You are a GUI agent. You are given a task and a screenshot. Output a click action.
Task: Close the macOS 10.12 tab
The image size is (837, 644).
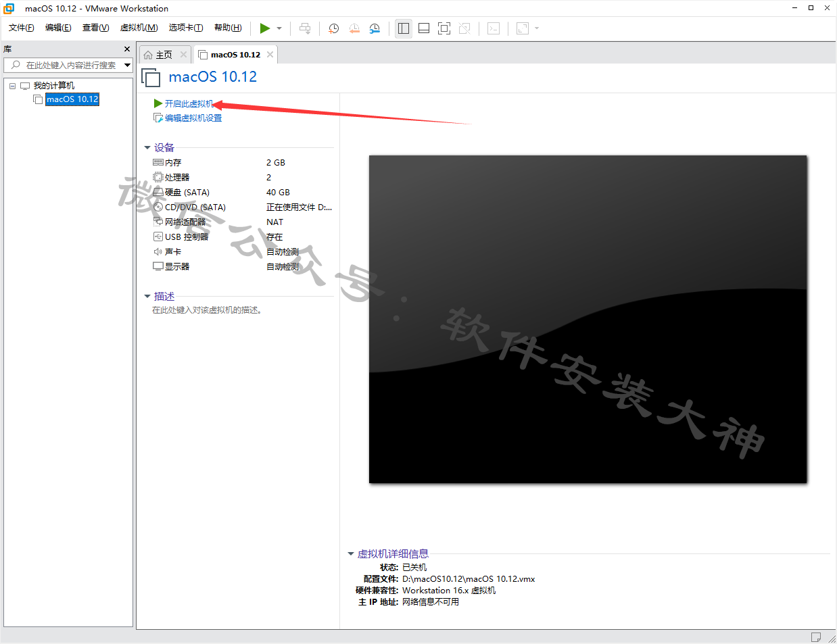(270, 55)
